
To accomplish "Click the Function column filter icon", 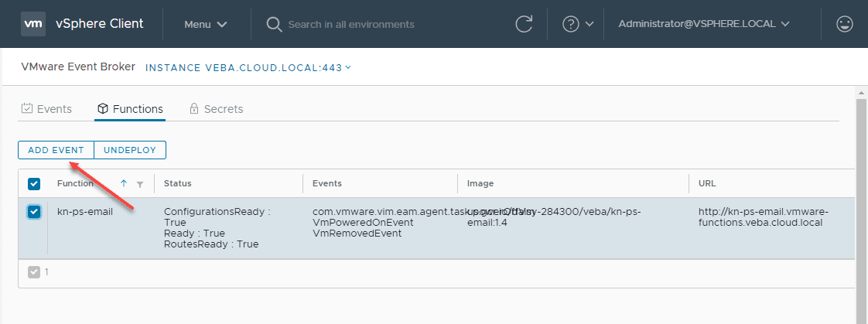I will pos(140,184).
